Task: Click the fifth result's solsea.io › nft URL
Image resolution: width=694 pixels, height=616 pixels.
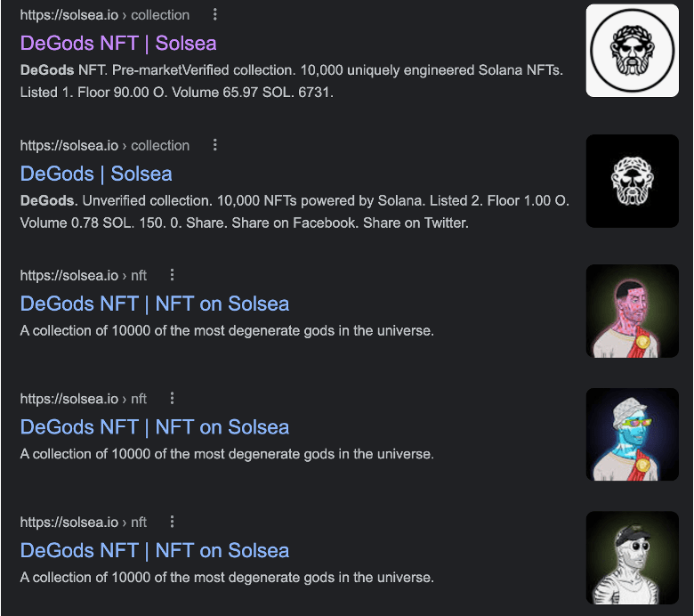Action: coord(84,522)
